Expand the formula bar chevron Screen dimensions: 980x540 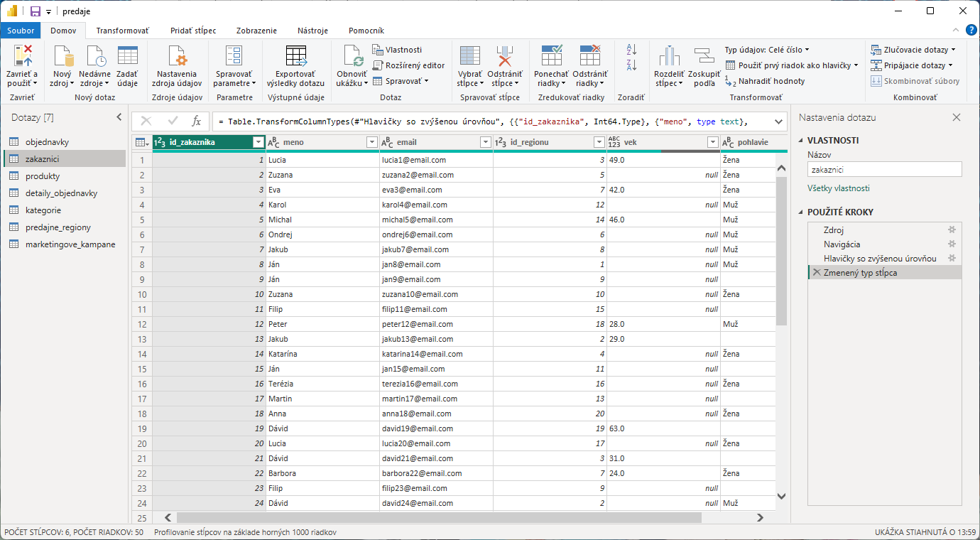point(778,121)
